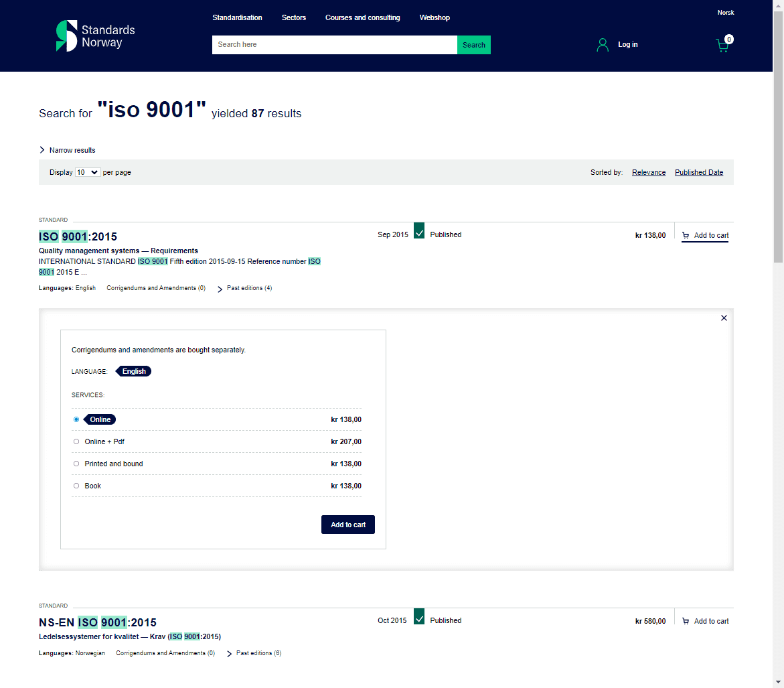Screen dimensions: 784x688
Task: Close the purchase options panel
Action: 724,318
